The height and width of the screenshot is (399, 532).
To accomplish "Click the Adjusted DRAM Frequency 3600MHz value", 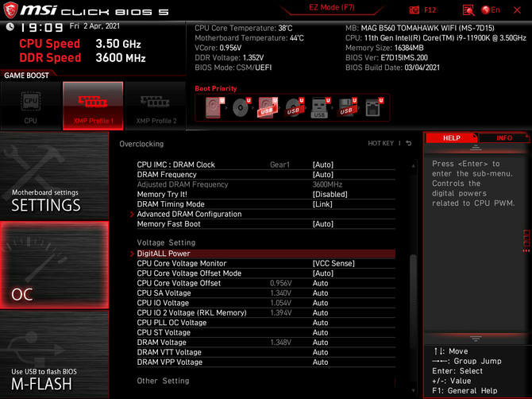I will (327, 184).
